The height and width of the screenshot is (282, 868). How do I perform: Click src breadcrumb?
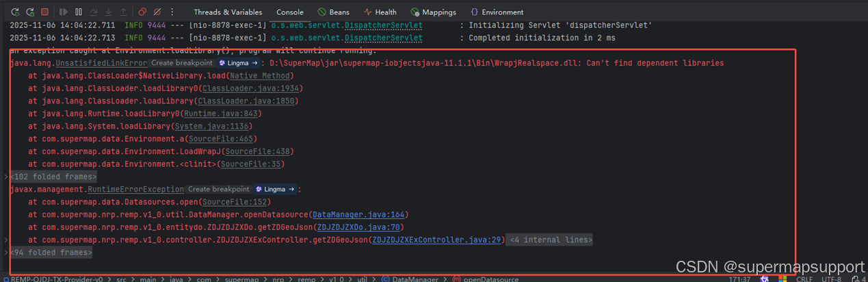click(120, 279)
